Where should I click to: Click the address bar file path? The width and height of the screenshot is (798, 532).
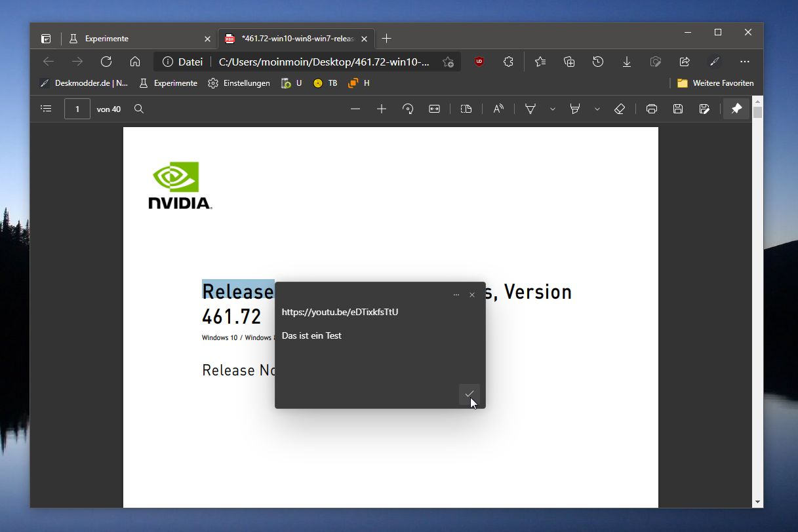point(325,62)
